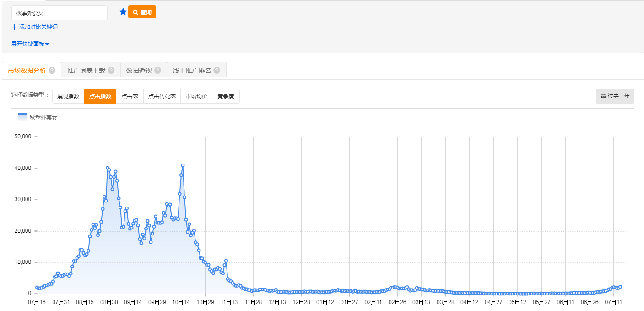Open the 推广词表下载 tab

tap(86, 71)
